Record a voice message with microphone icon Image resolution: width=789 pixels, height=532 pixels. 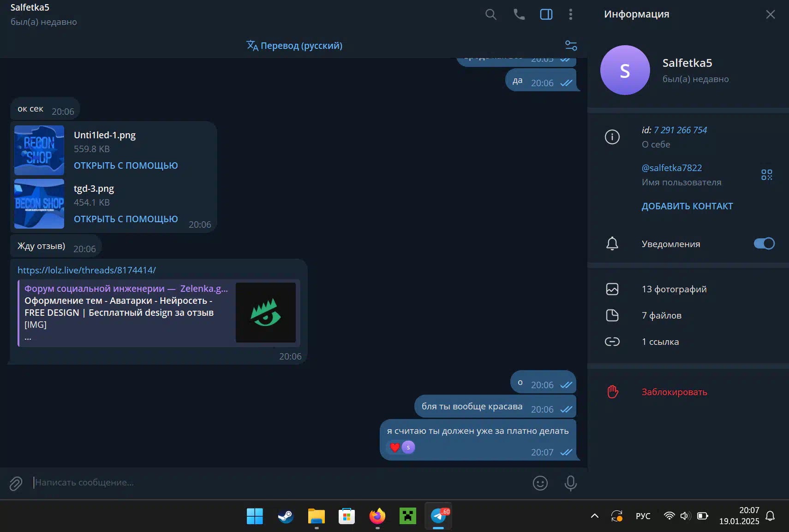point(571,483)
